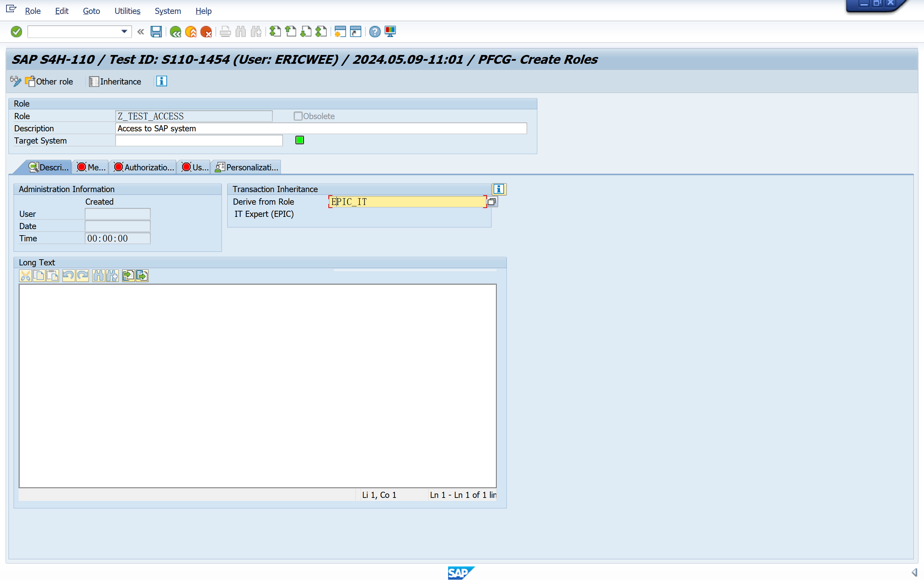The image size is (924, 580).
Task: Click the green Target System status square
Action: (x=300, y=141)
